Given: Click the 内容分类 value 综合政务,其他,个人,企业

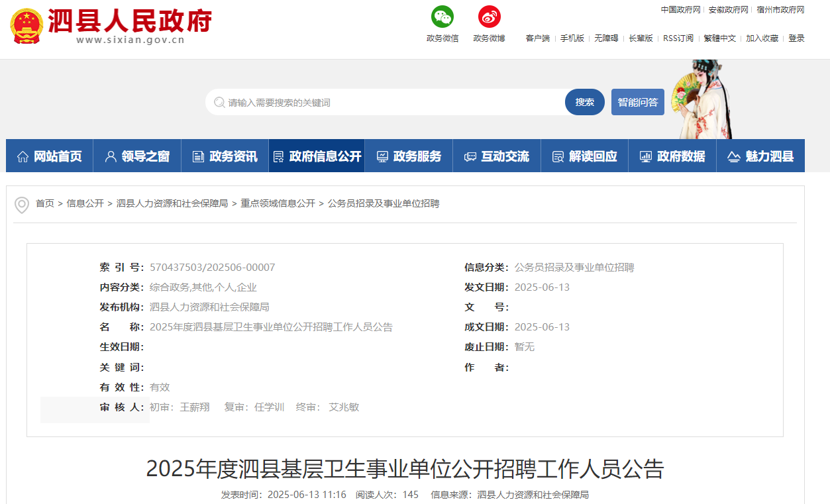Looking at the screenshot, I should coord(203,287).
